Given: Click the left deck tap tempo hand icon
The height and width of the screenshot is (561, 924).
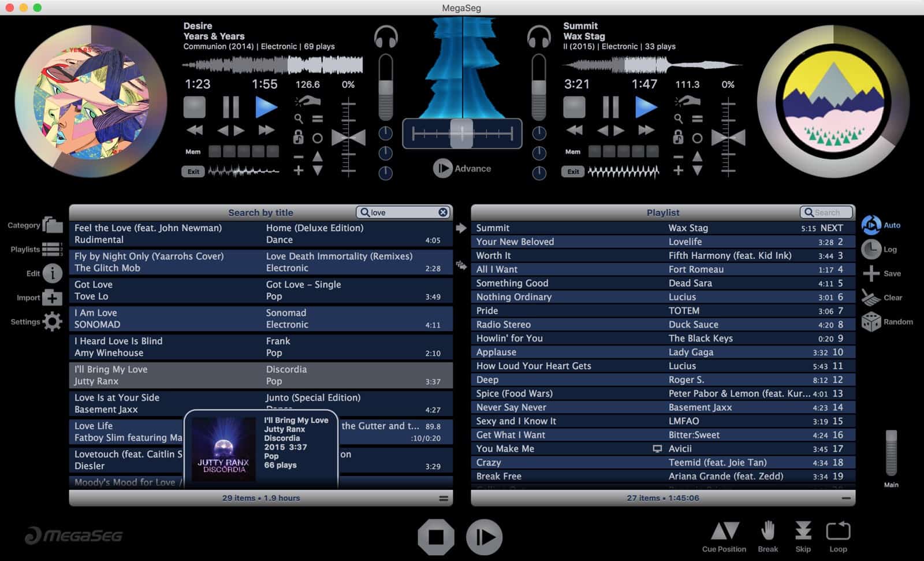Looking at the screenshot, I should (308, 102).
